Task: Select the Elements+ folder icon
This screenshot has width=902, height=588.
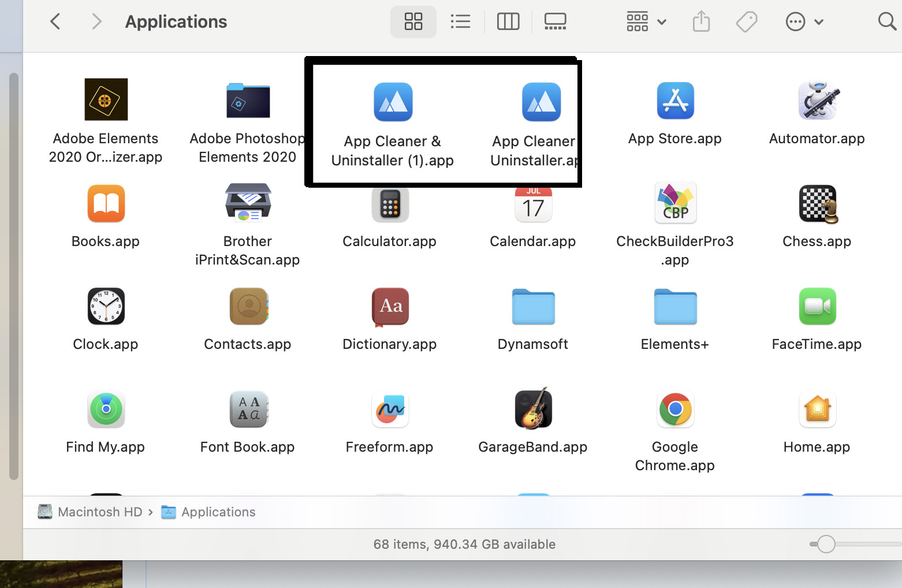Action: tap(675, 307)
